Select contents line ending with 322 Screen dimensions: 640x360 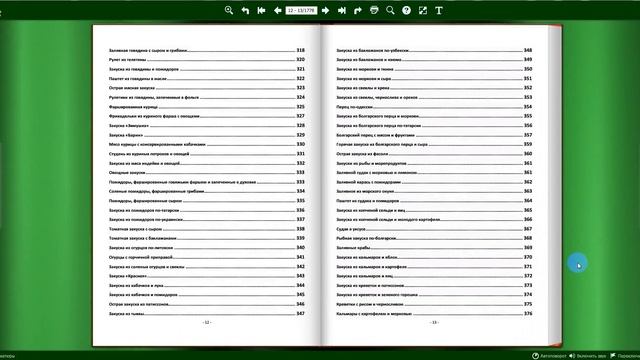(207, 78)
